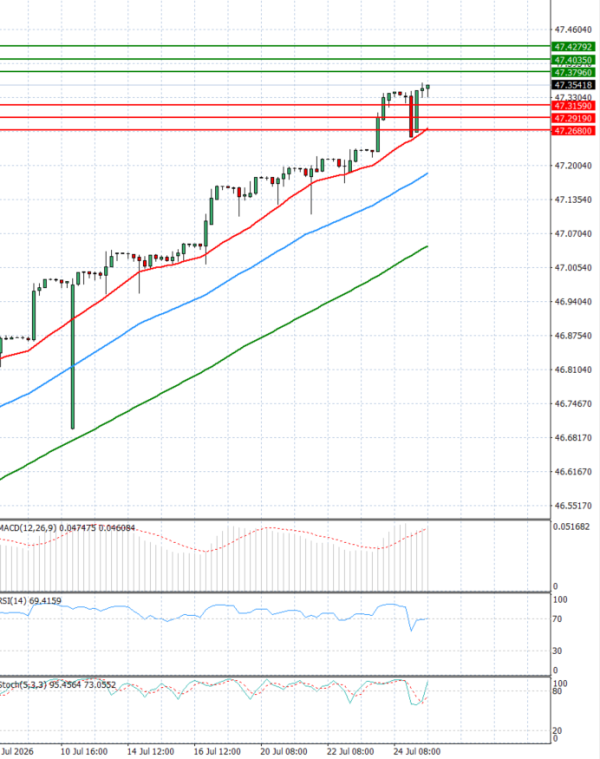Click the tall green candle on 10 Jul

tap(73, 356)
